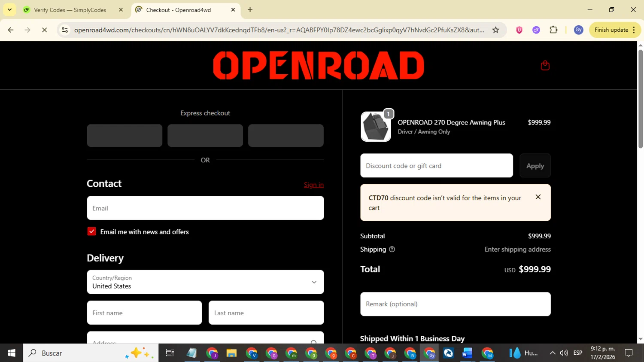Open Task View in the taskbar
The image size is (644, 362).
pyautogui.click(x=170, y=353)
